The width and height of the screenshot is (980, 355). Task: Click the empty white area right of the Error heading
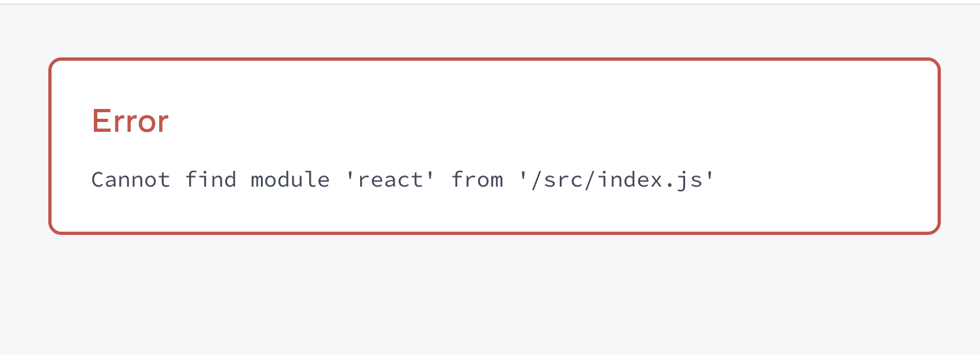pyautogui.click(x=522, y=121)
